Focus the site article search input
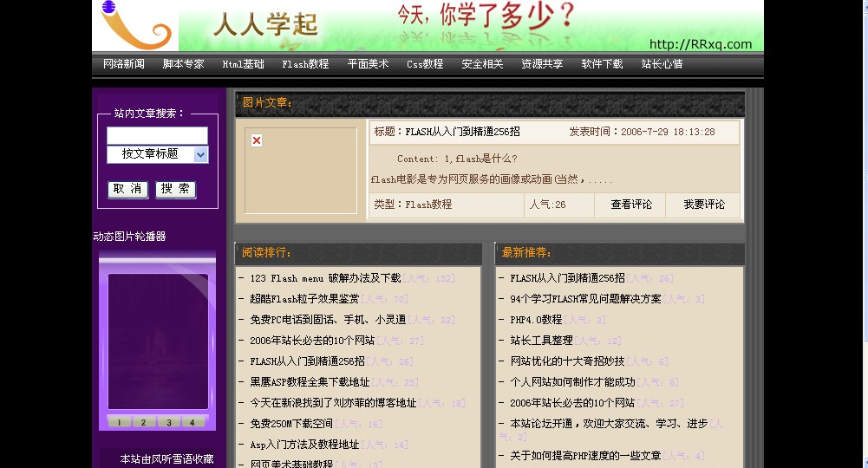 tap(157, 135)
